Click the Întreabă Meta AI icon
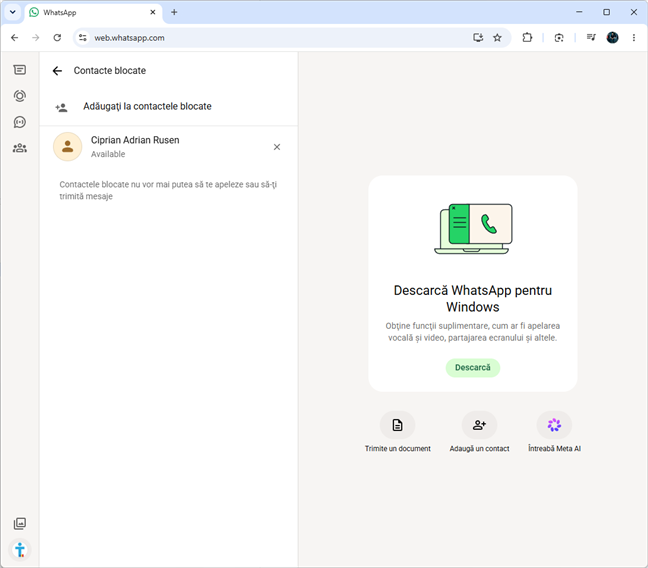648x568 pixels. [x=554, y=425]
